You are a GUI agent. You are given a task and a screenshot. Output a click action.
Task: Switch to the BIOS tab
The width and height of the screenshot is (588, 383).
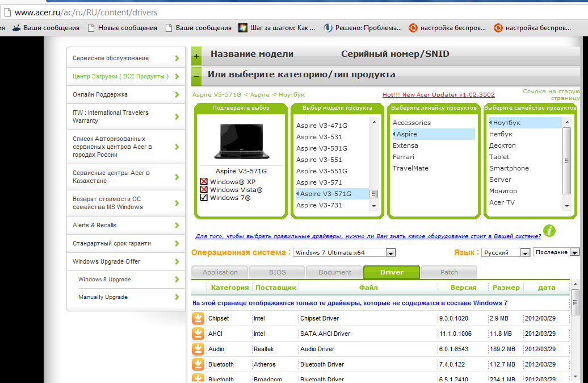pyautogui.click(x=277, y=272)
